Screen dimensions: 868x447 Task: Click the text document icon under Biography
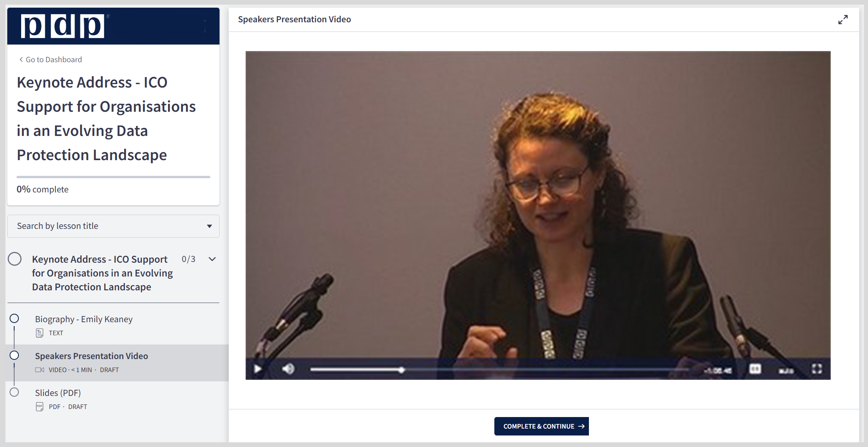click(x=40, y=333)
